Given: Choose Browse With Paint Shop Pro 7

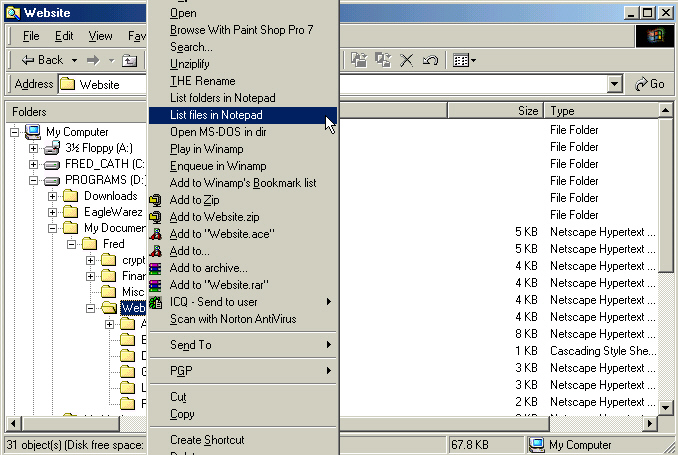Looking at the screenshot, I should (243, 30).
